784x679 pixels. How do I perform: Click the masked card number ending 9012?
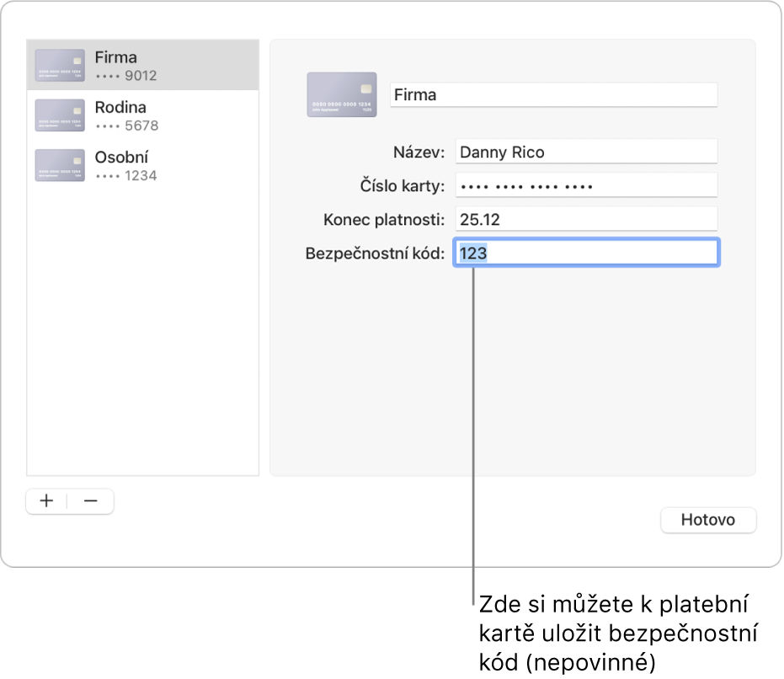pos(126,76)
